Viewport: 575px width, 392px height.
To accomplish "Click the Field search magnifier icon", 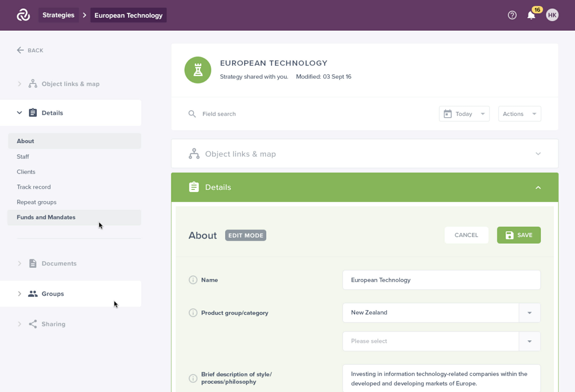I will pyautogui.click(x=192, y=114).
